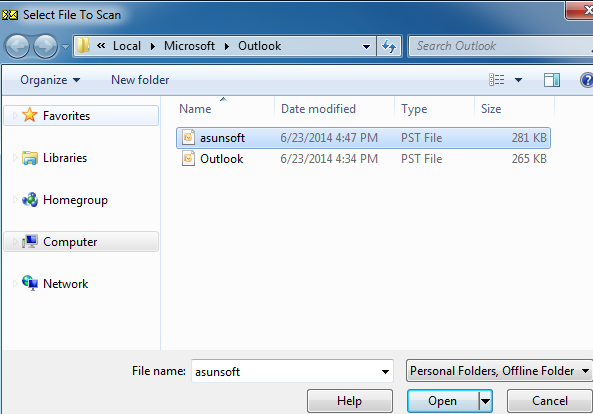Select the Outlook file row

[363, 159]
